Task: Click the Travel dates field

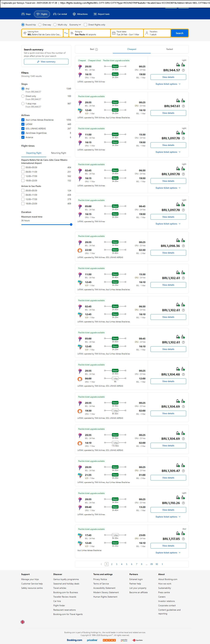Action: point(127,33)
